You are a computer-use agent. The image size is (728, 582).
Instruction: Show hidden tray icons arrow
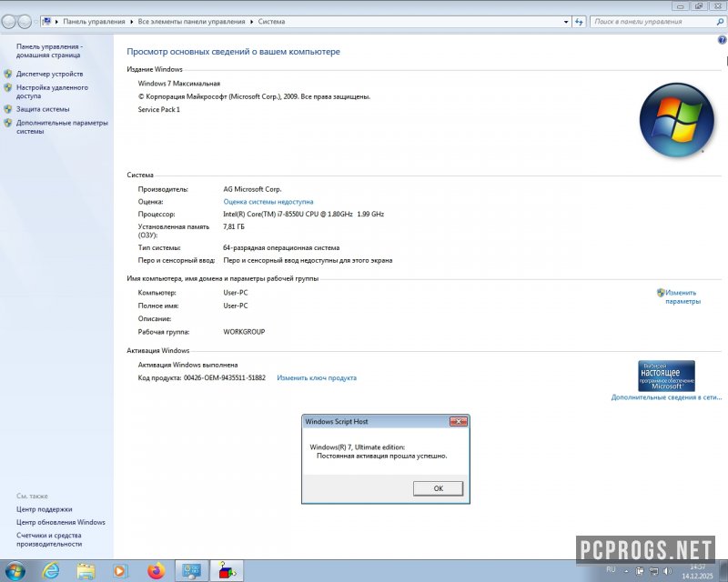pyautogui.click(x=626, y=571)
